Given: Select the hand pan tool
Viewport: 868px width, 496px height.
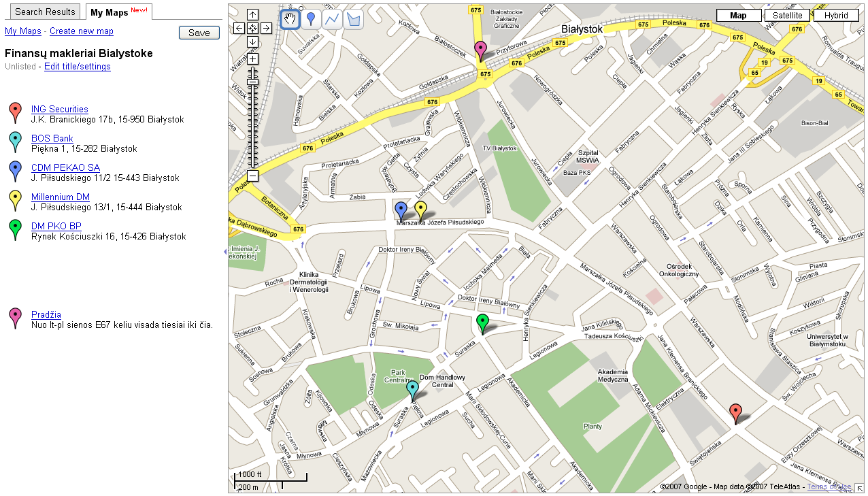Looking at the screenshot, I should [x=290, y=20].
